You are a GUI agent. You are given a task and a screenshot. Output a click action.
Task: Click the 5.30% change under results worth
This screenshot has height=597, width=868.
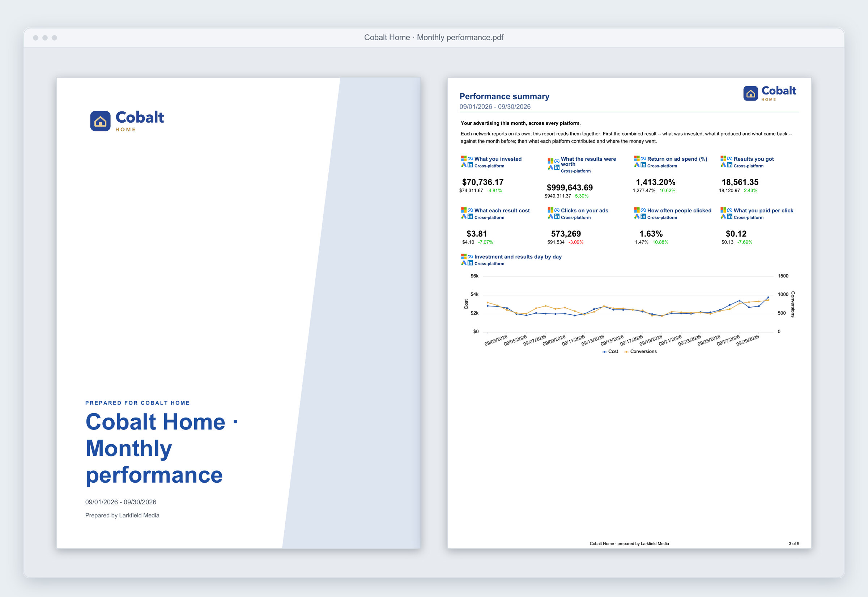click(582, 196)
